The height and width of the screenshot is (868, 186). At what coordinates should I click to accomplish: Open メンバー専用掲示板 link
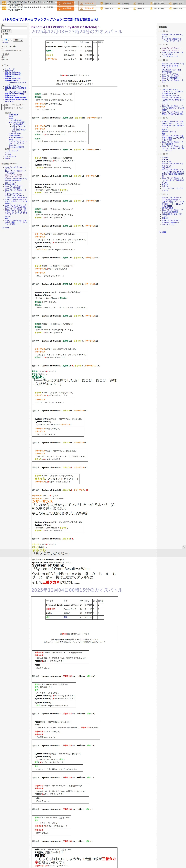tap(16, 137)
